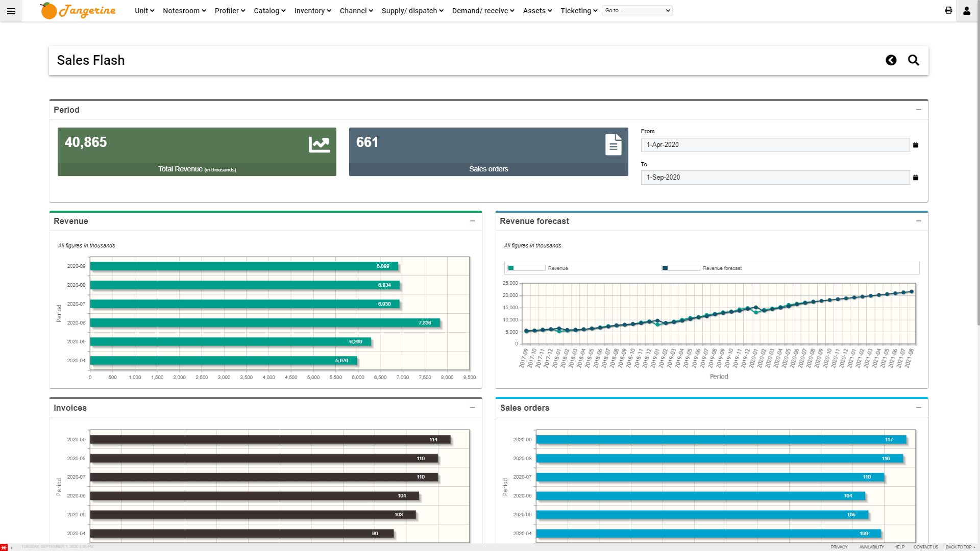Collapse the Revenue panel
Screen dimensions: 980x551
click(473, 221)
